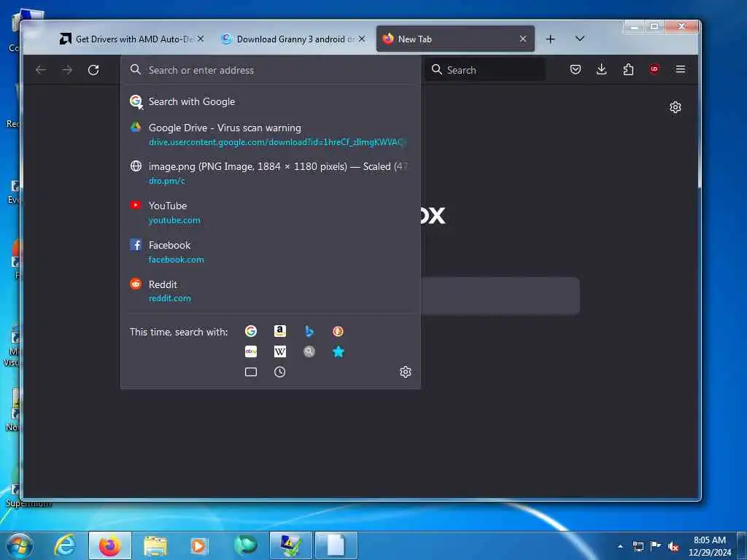747x560 pixels.
Task: Go back one page
Action: [x=41, y=70]
